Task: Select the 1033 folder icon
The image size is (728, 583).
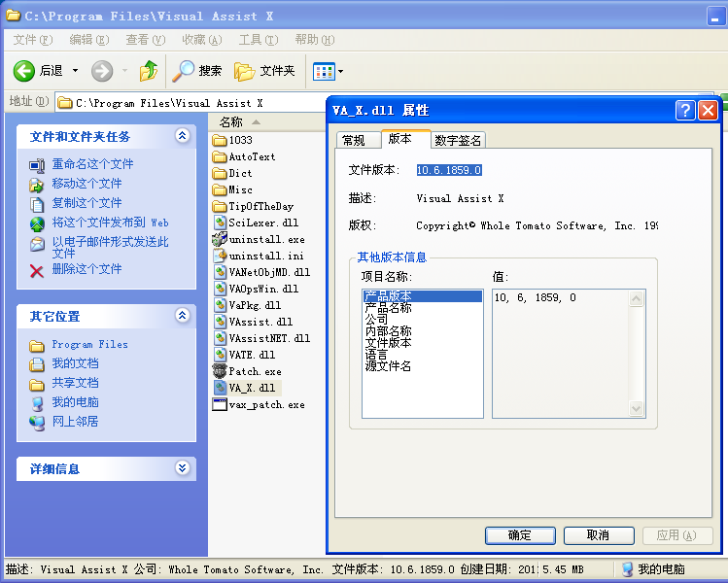Action: (x=219, y=140)
